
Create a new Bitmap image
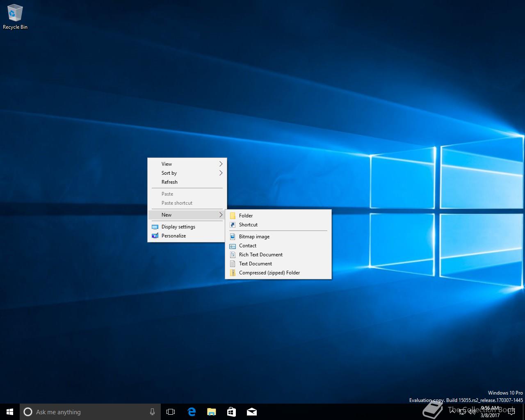278,236
